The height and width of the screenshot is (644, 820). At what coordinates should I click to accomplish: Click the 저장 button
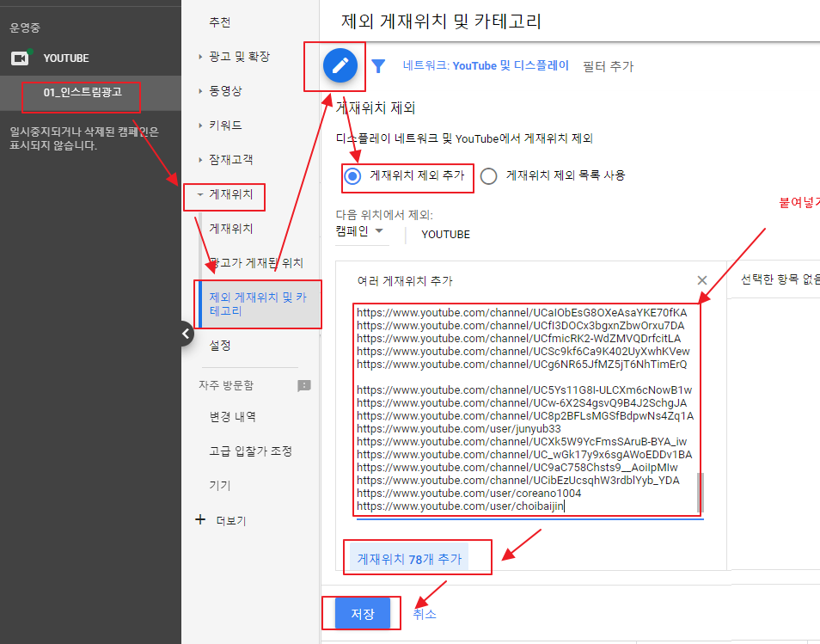(x=363, y=613)
